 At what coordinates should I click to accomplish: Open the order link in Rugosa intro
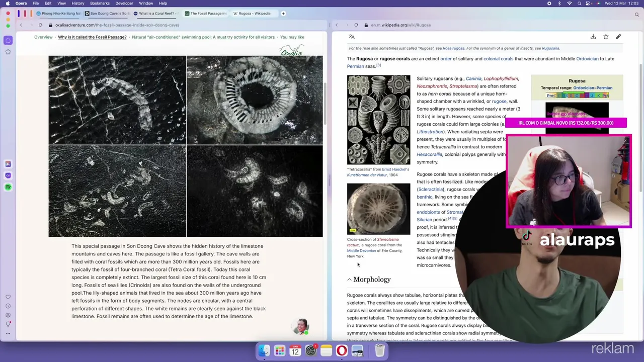pos(446,59)
